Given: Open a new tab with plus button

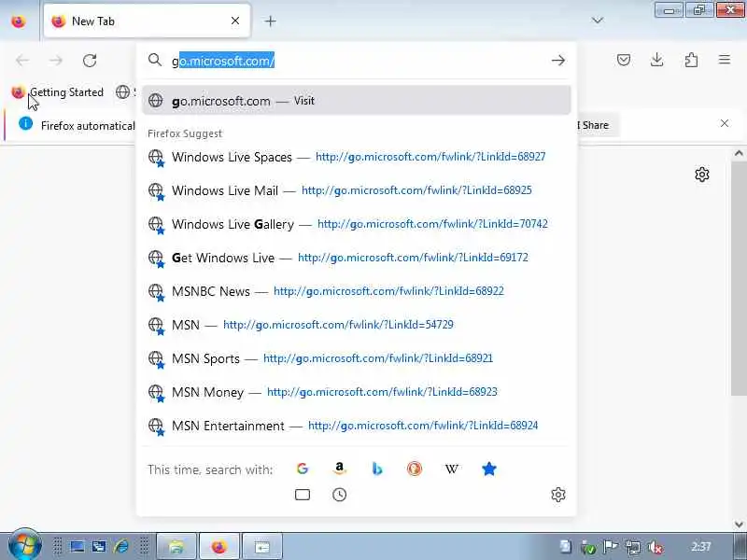Looking at the screenshot, I should coord(270,21).
